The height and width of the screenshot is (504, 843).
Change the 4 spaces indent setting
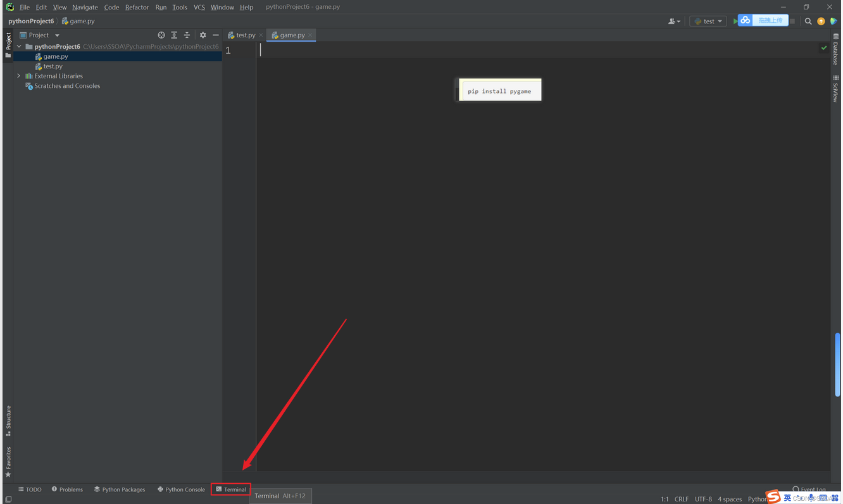coord(729,499)
